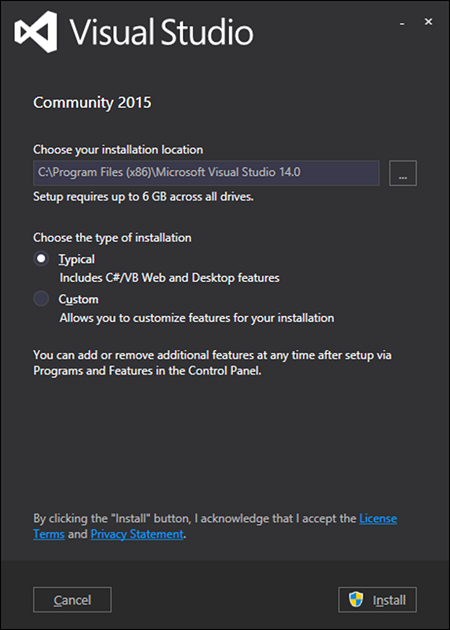This screenshot has height=630, width=450.
Task: Open the Privacy Statement link
Action: pos(137,534)
